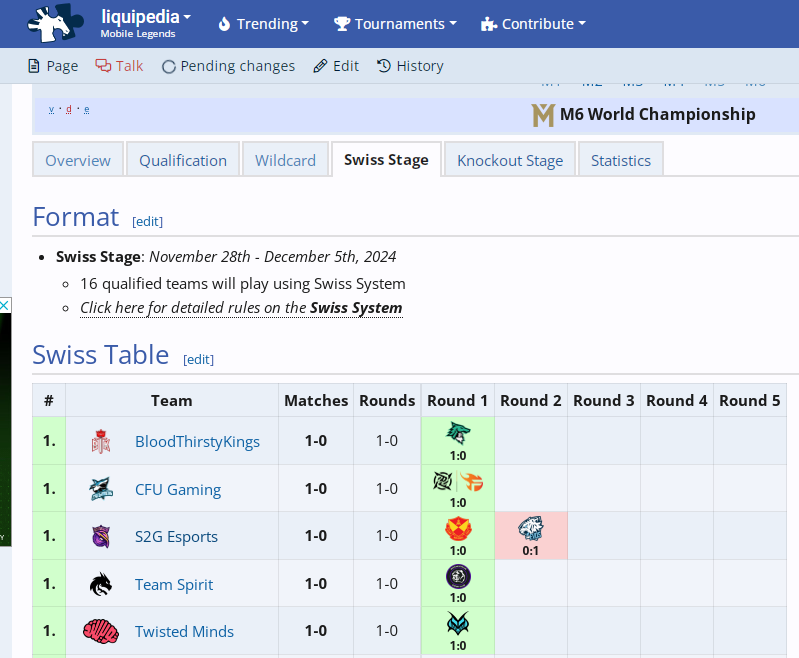Click CFU Gaming's Round 1 NIP opponent icon
Image resolution: width=799 pixels, height=658 pixels.
pyautogui.click(x=442, y=481)
